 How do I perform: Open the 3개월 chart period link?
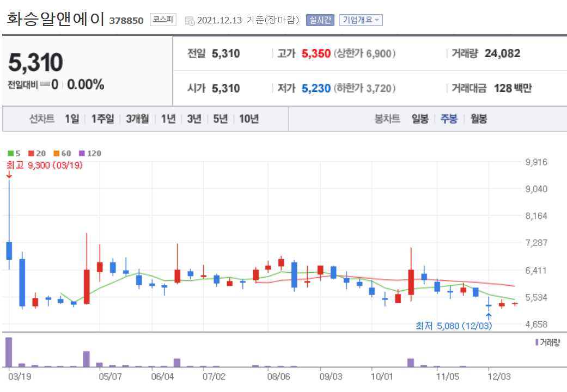[137, 119]
